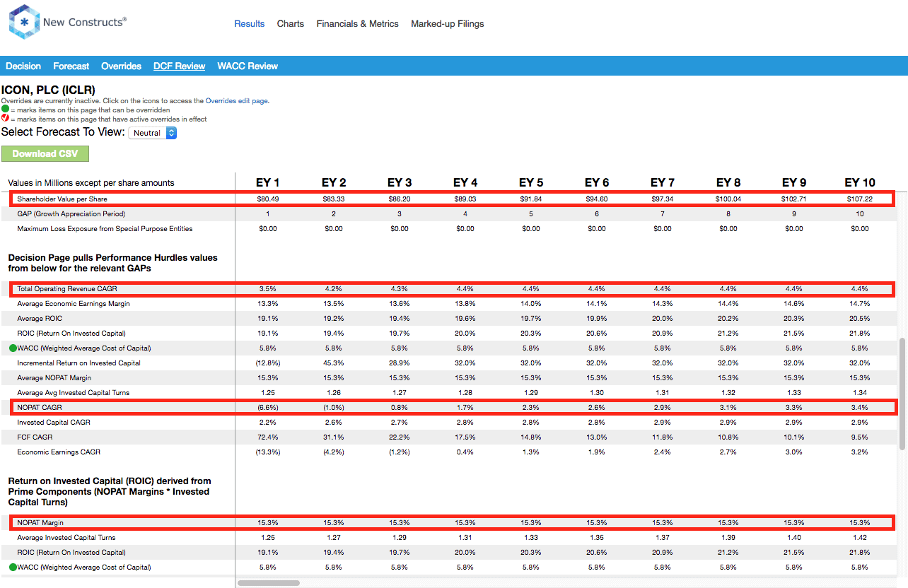Click the Average ROIC row label
Viewport: 908px width, 588px height.
[40, 319]
